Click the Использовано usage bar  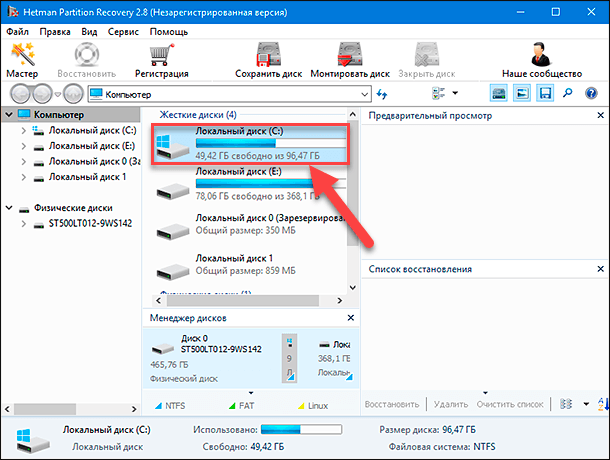click(x=301, y=429)
